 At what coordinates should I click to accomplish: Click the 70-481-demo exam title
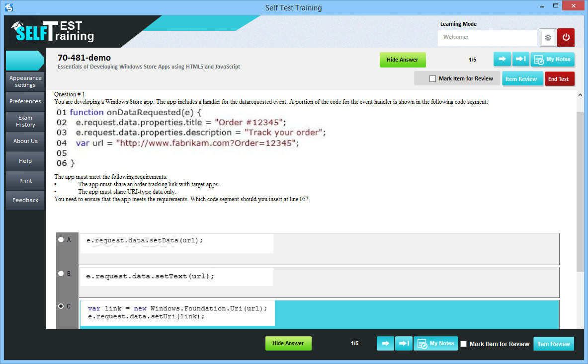(84, 58)
